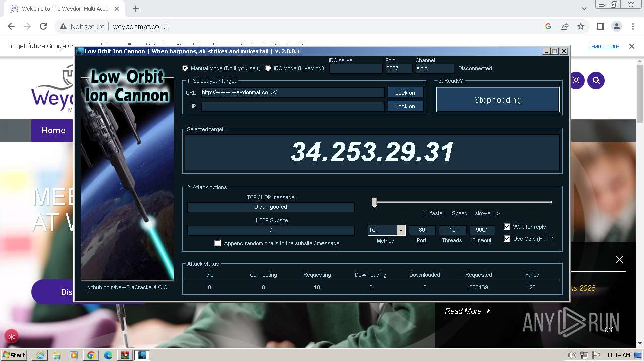The width and height of the screenshot is (644, 362).
Task: Click the Learn more link in infobar
Action: click(x=604, y=46)
